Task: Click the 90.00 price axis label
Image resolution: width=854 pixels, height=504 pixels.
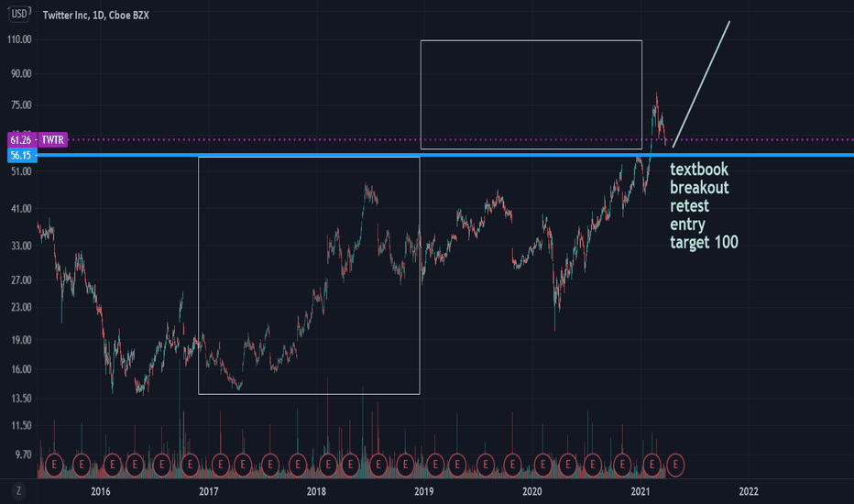Action: click(21, 73)
